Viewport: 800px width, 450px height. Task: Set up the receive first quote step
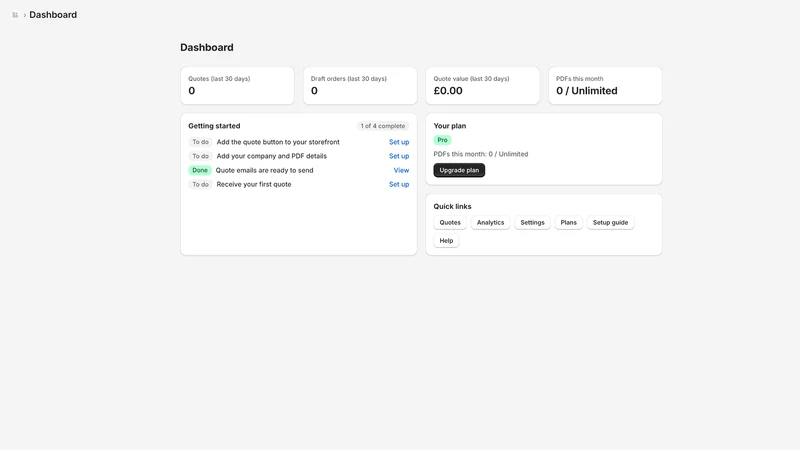[399, 184]
